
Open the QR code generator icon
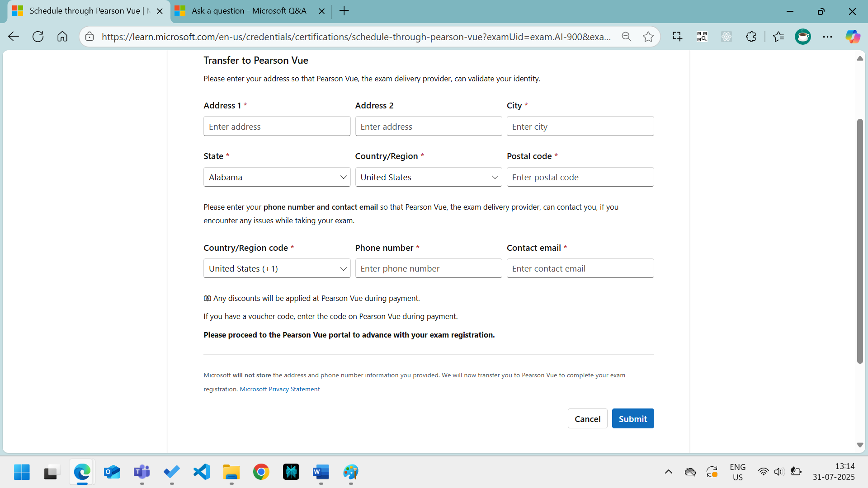(702, 37)
